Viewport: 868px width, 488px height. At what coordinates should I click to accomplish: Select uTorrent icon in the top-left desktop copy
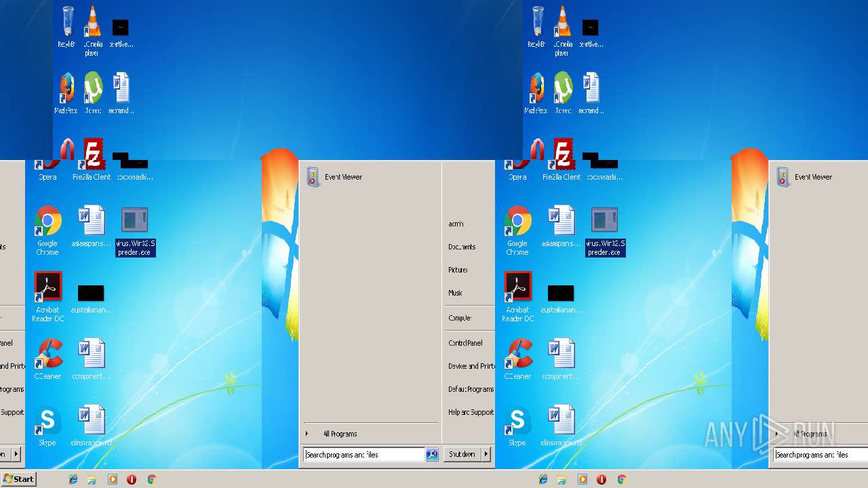pos(92,93)
